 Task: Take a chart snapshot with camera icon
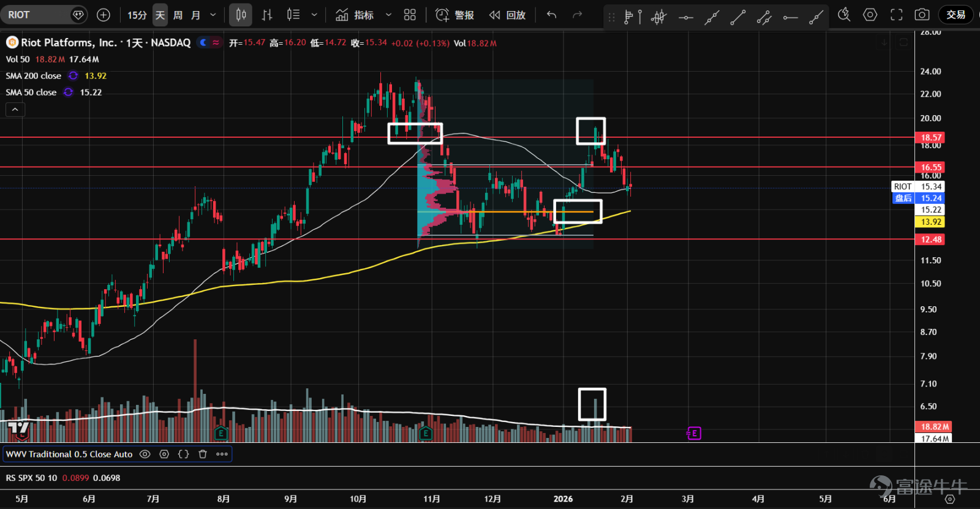[x=922, y=15]
